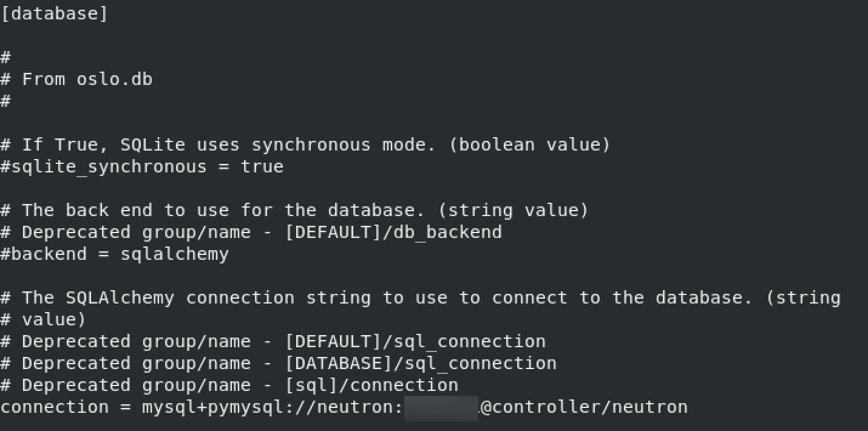Click '/neutron' at end of connection URL
The height and width of the screenshot is (431, 868).
click(x=644, y=407)
